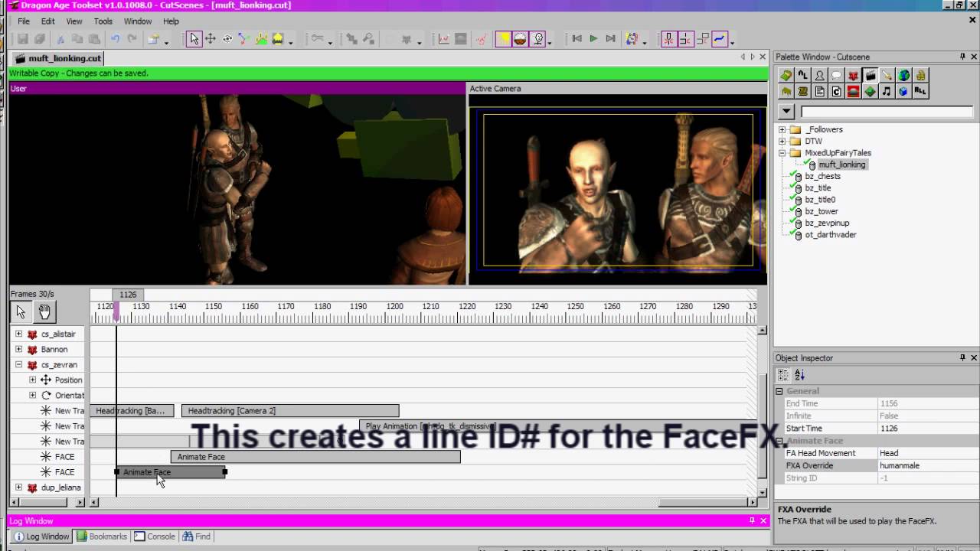Expand the _Followers folder

[782, 129]
